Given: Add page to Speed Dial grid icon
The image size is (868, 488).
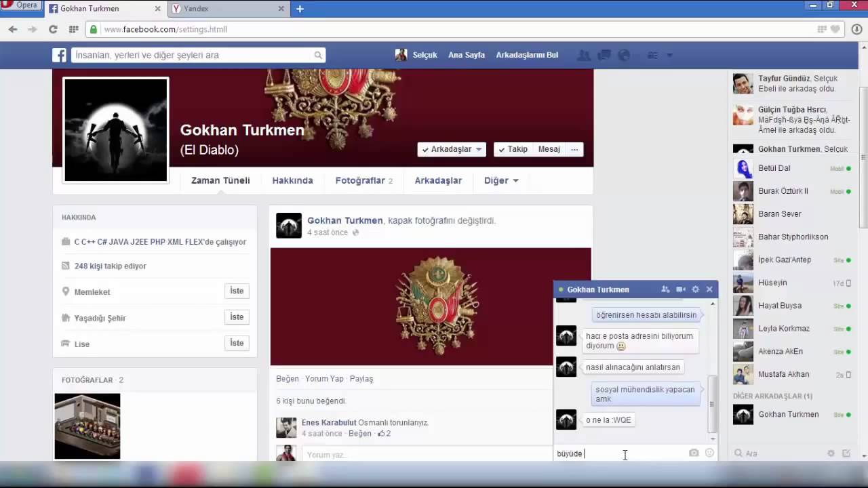Looking at the screenshot, I should click(822, 29).
